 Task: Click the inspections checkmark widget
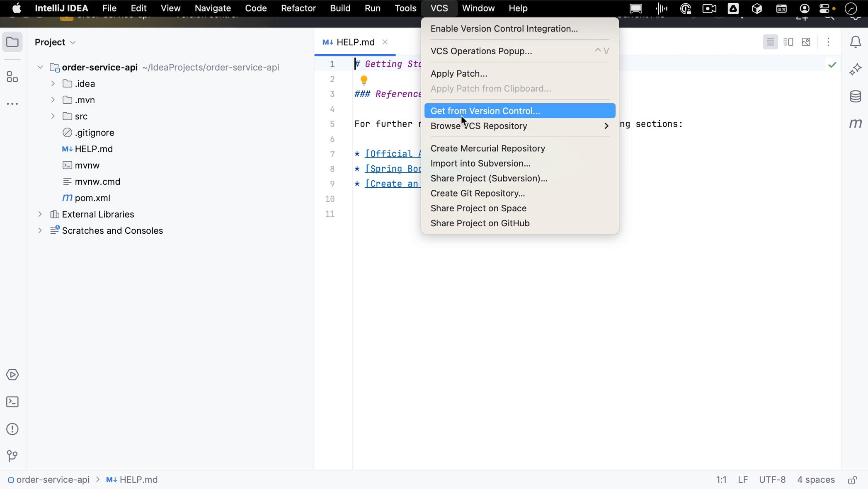833,65
